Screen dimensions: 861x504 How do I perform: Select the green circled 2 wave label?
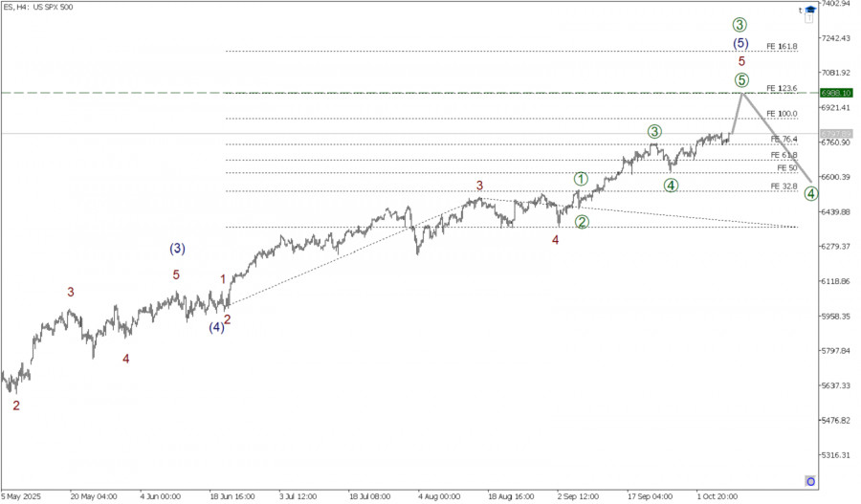(582, 222)
